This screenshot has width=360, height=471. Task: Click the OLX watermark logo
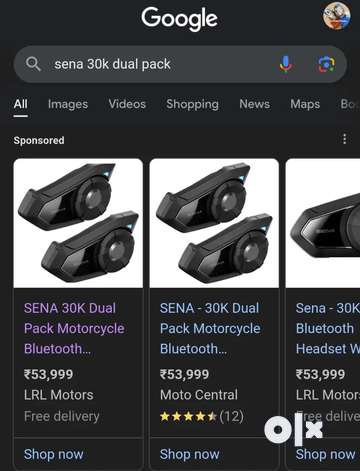tap(294, 429)
